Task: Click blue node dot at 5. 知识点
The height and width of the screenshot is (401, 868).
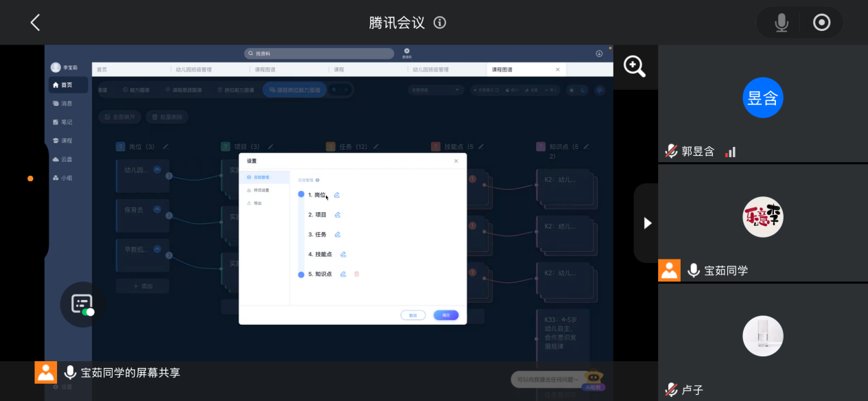Action: [301, 274]
